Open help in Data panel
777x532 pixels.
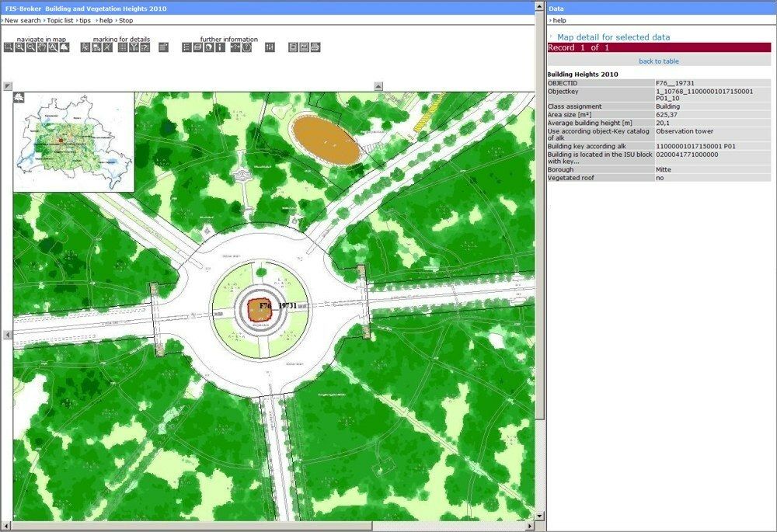coord(559,20)
